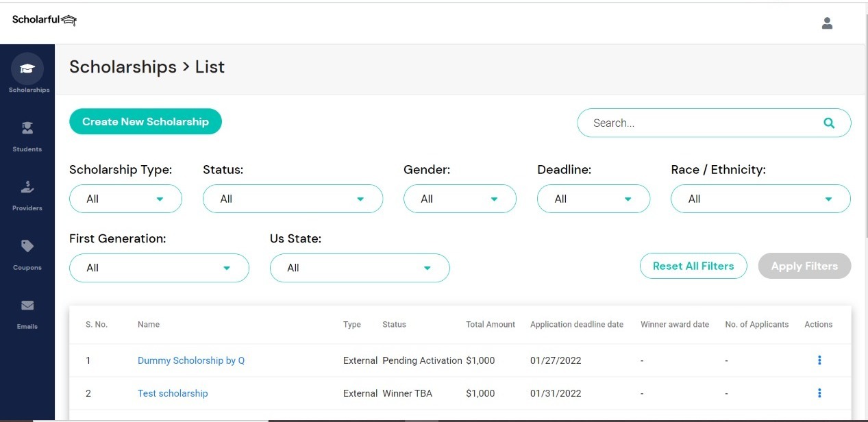Expand the Race / Ethnicity dropdown

tap(760, 199)
